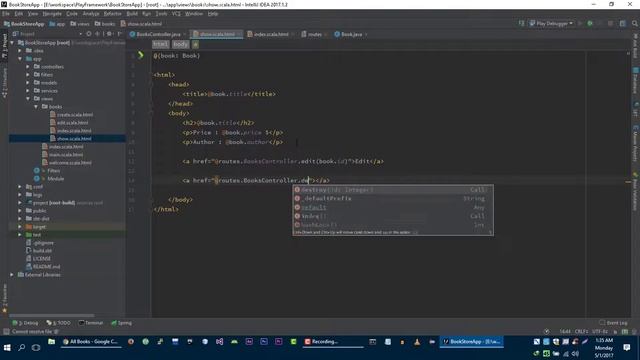Collapse the books folder under views

point(36,107)
